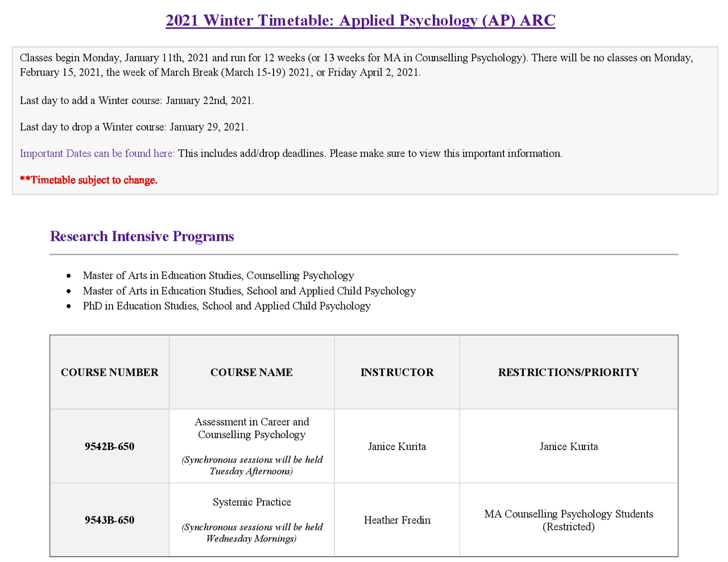The height and width of the screenshot is (562, 728).
Task: Click the Synchronous sessions Tuesday Afternoons note
Action: (251, 465)
